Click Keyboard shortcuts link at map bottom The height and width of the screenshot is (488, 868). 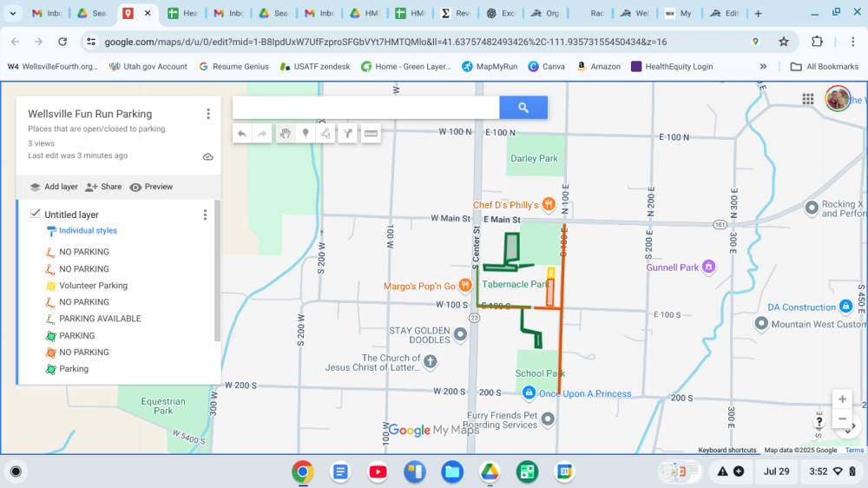pos(727,450)
